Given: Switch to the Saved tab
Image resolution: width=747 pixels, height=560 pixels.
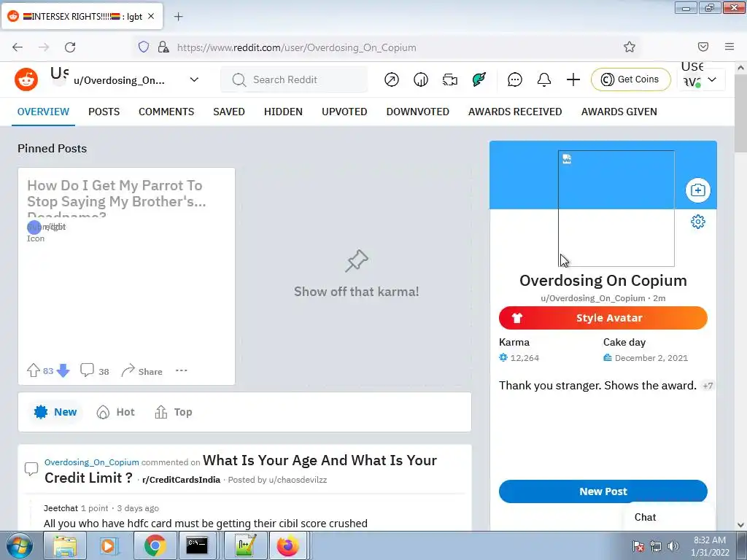Looking at the screenshot, I should tap(229, 112).
